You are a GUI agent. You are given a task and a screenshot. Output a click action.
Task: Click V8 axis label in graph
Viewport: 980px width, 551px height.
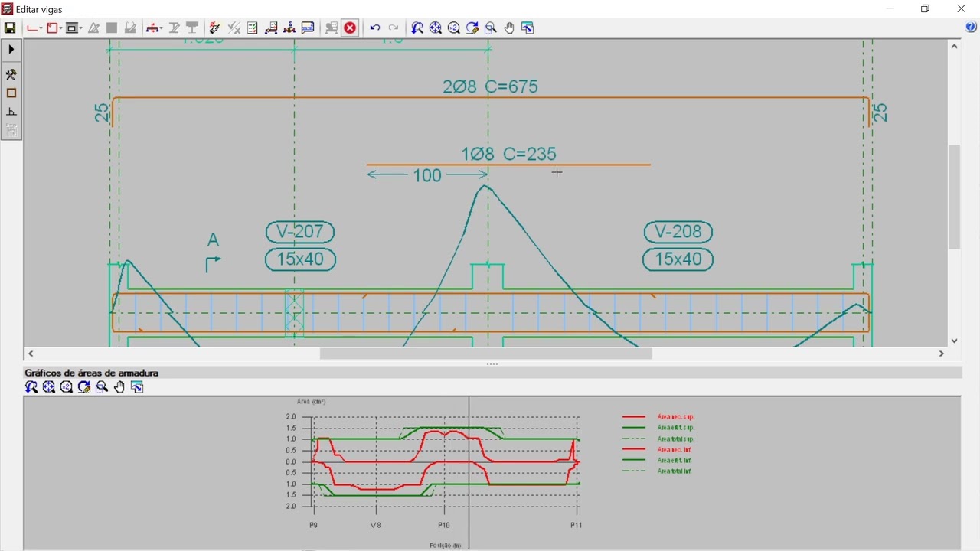tap(376, 526)
